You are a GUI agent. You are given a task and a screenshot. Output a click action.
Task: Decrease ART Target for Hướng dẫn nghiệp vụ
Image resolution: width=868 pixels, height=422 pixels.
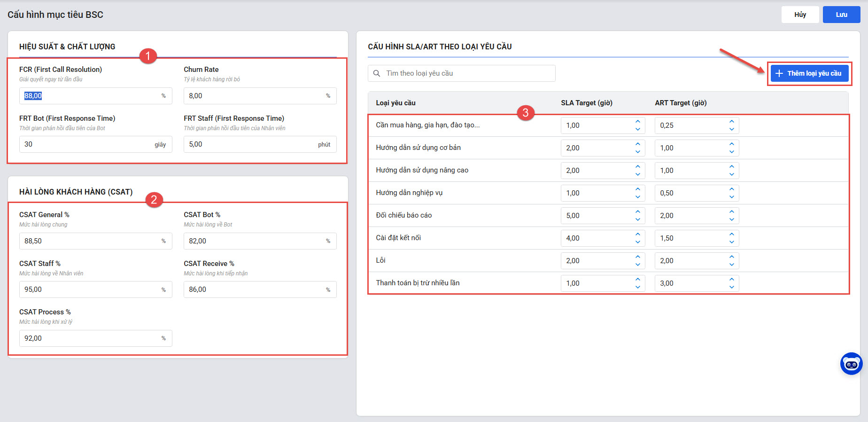pos(731,197)
